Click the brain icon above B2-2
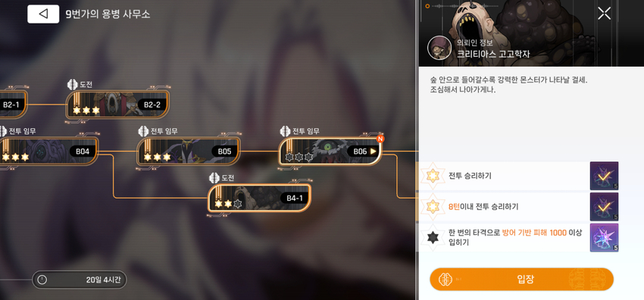The width and height of the screenshot is (644, 300). click(72, 85)
